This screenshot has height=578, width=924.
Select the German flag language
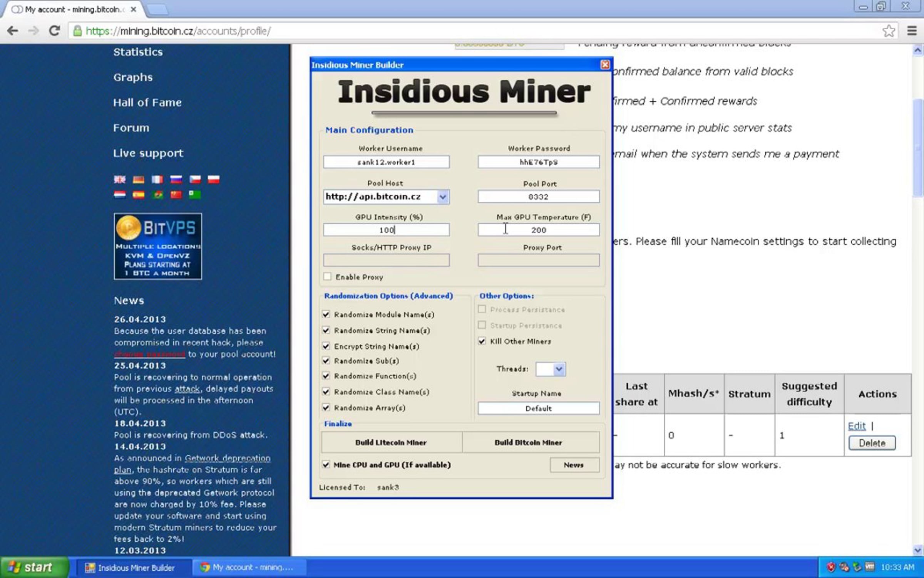[x=139, y=180]
